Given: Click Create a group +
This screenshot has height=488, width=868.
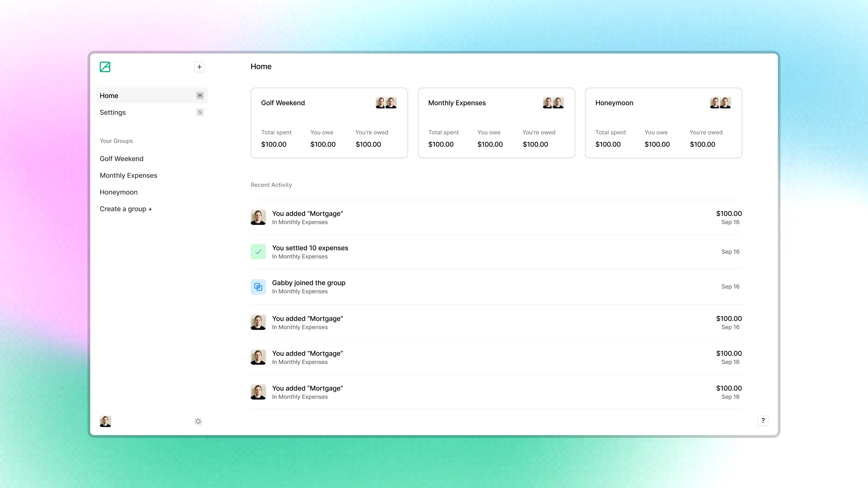Looking at the screenshot, I should click(126, 209).
